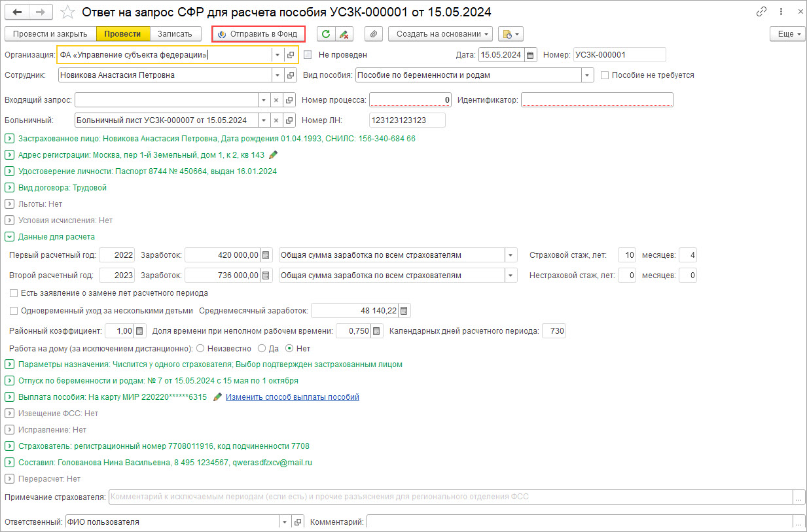This screenshot has height=532, width=807.
Task: Click into Примечание страхователя text field
Action: tap(450, 497)
